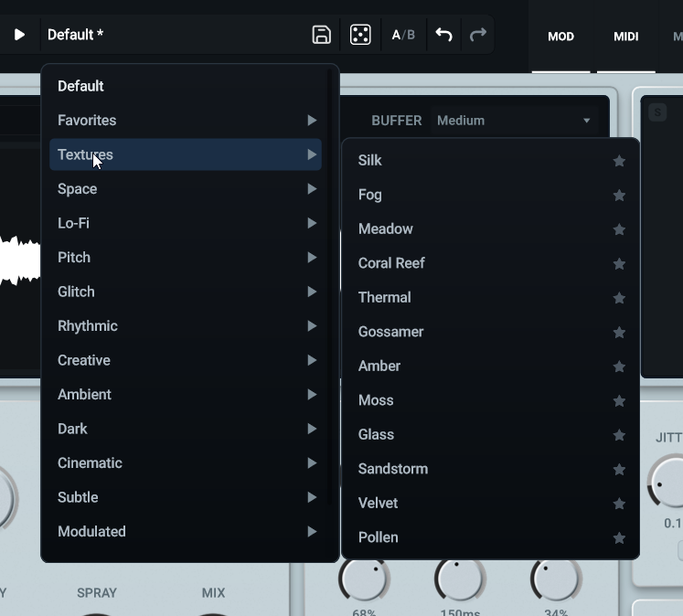Undo the last change

tap(443, 35)
